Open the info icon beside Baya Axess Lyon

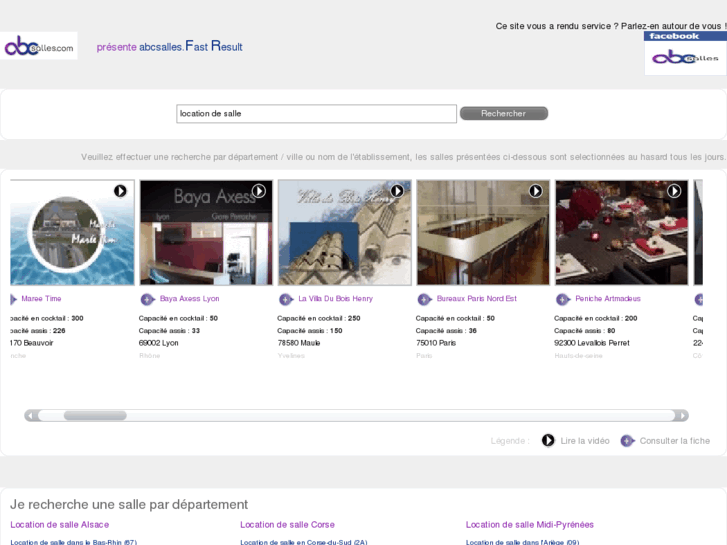147,299
